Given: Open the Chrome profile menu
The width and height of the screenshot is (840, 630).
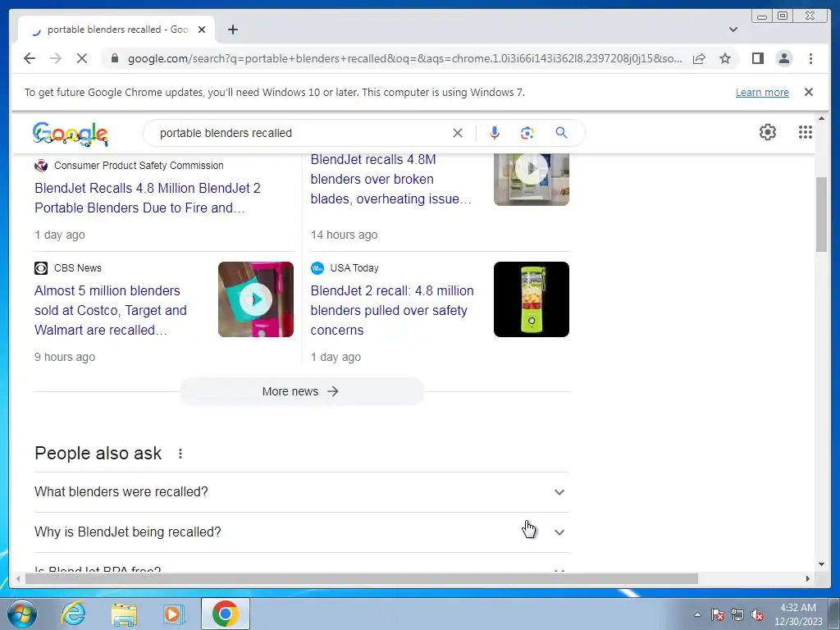Looking at the screenshot, I should [783, 58].
